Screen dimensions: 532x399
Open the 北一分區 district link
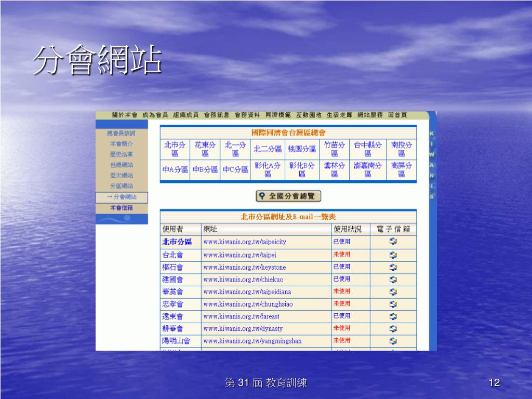[x=235, y=149]
